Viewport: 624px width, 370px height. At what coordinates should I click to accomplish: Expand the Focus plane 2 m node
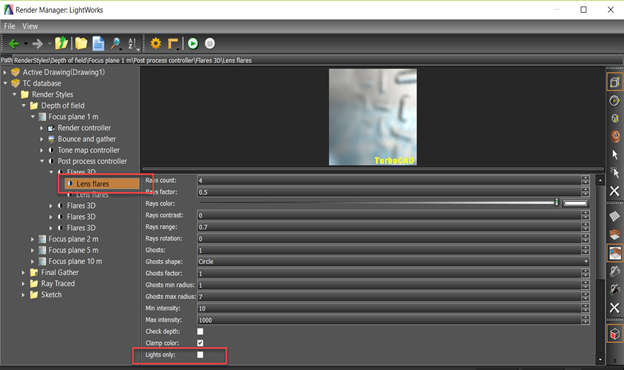[33, 239]
